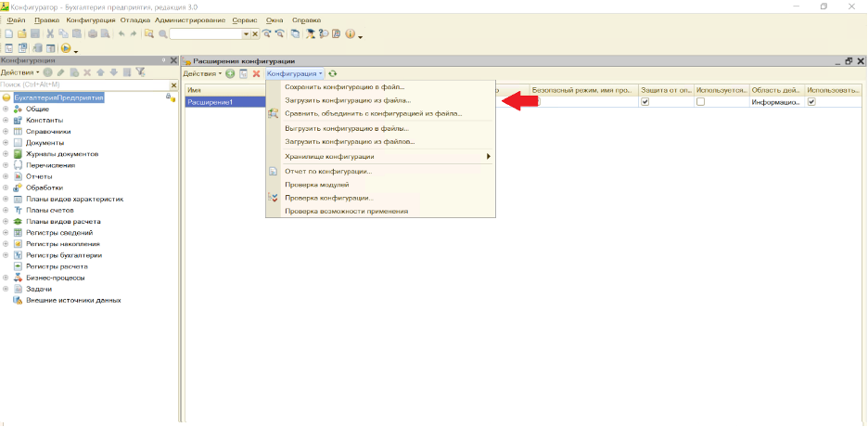868x427 pixels.
Task: Click column header Безопасный режим, имя про...
Action: click(x=583, y=90)
